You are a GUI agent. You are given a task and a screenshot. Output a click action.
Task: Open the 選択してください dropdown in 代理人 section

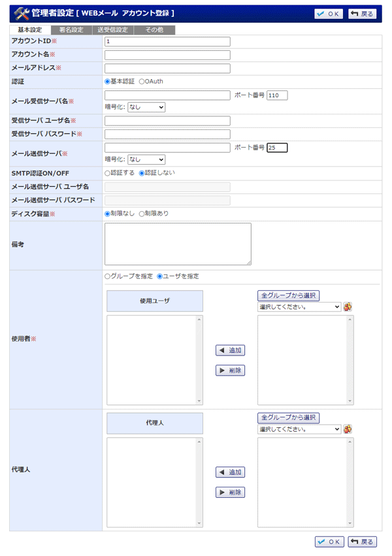[x=299, y=429]
